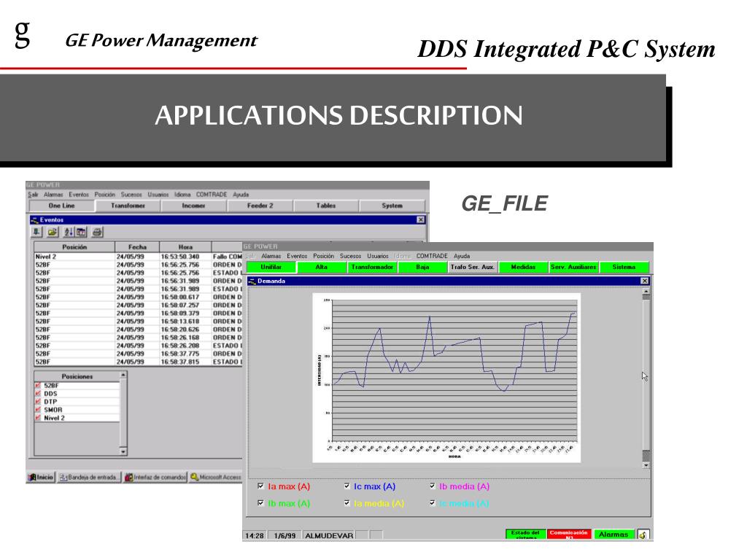
Task: Open the Alarmas menu in the front window
Action: tap(271, 256)
